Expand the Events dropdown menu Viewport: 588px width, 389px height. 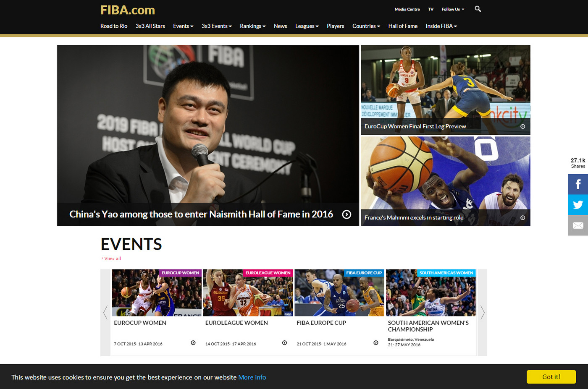(183, 26)
